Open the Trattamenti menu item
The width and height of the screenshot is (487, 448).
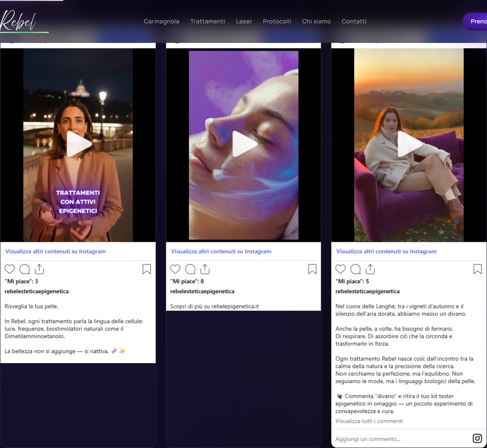[x=208, y=21]
